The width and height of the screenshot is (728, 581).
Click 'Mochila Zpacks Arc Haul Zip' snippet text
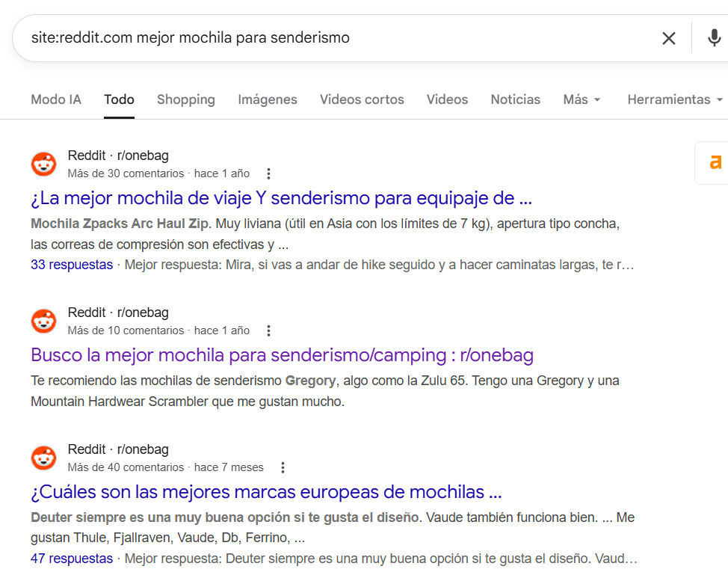(x=120, y=224)
